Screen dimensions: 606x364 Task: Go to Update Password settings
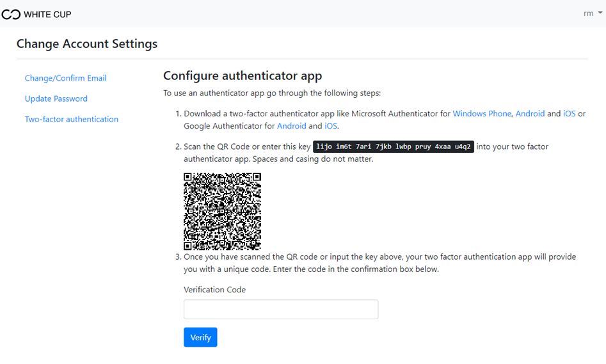pos(56,99)
